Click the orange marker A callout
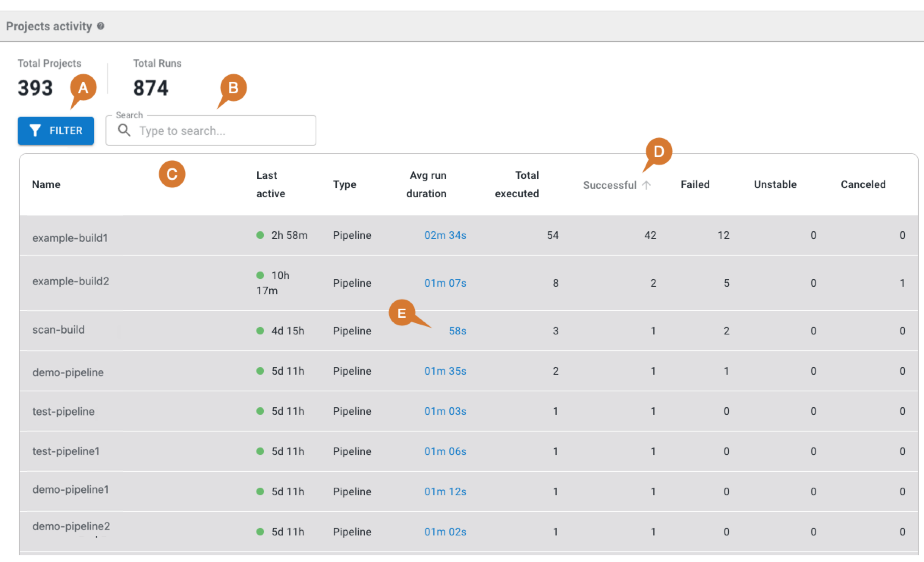 83,88
